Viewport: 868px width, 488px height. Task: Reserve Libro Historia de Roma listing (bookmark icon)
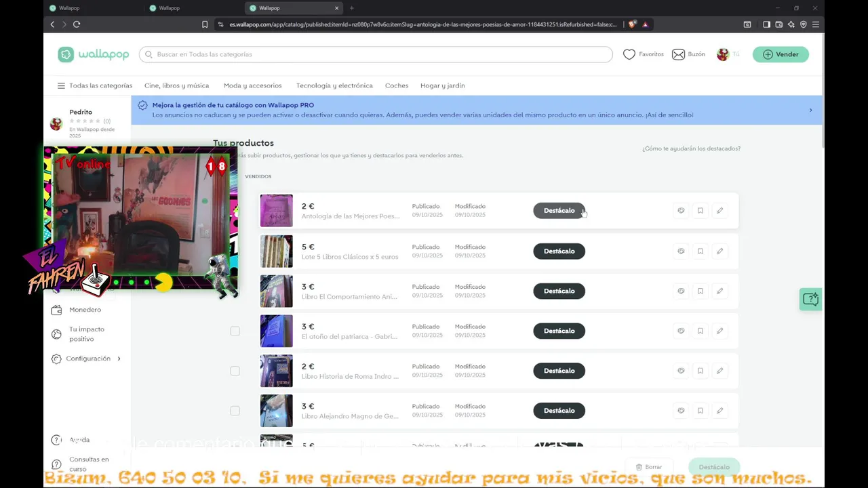(x=701, y=371)
